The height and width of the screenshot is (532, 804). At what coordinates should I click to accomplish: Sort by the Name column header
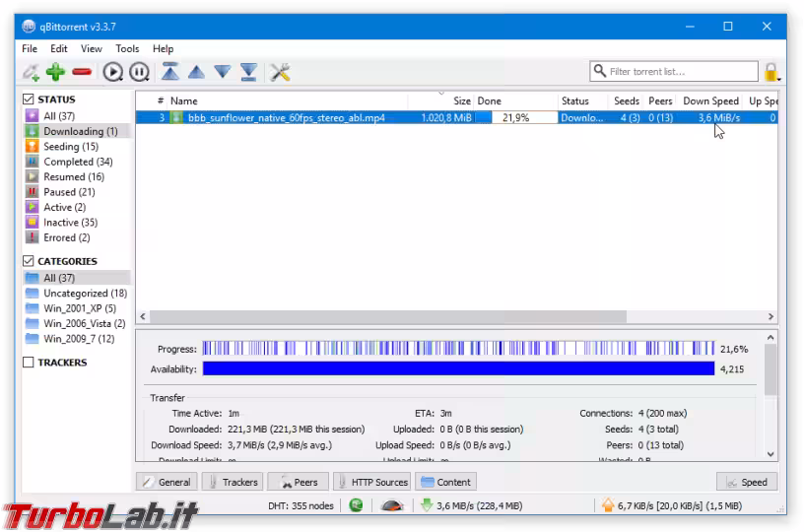click(x=287, y=100)
